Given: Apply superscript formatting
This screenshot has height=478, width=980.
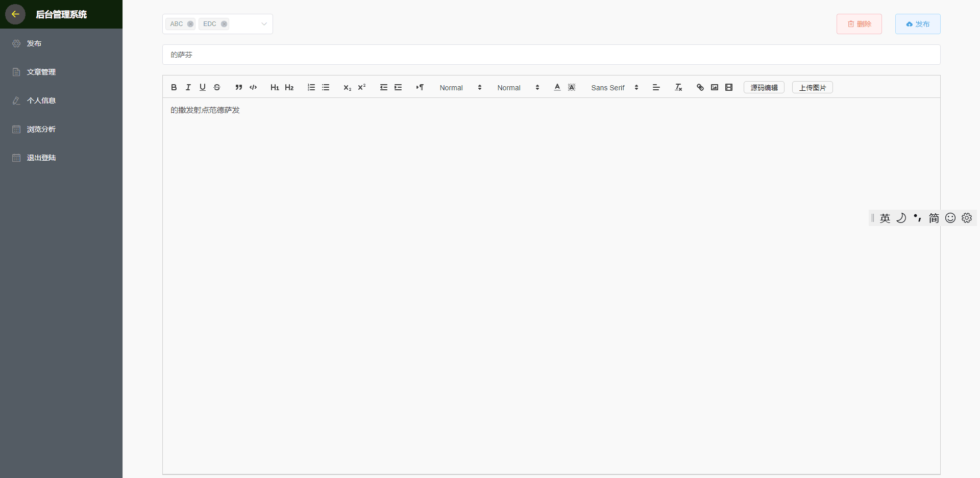Looking at the screenshot, I should coord(362,87).
